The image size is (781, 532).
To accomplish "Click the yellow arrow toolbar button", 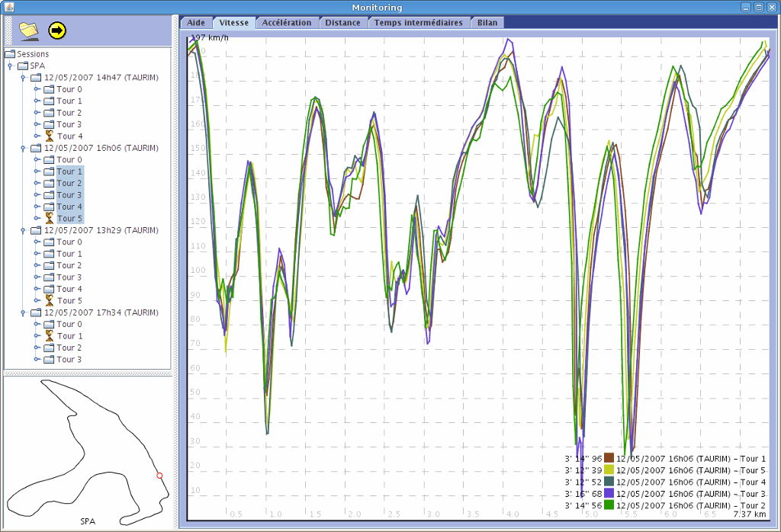I will [57, 30].
